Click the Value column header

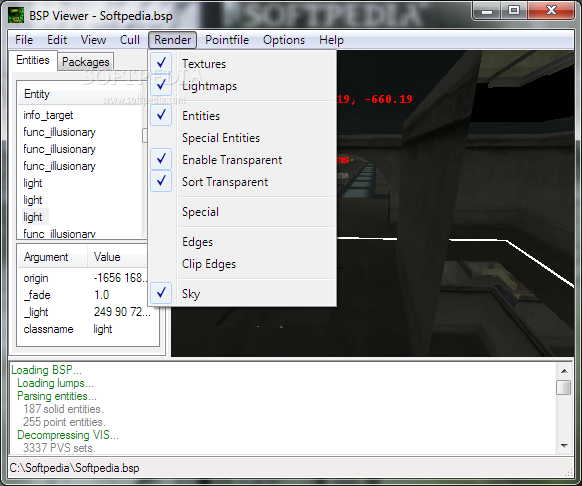click(118, 257)
